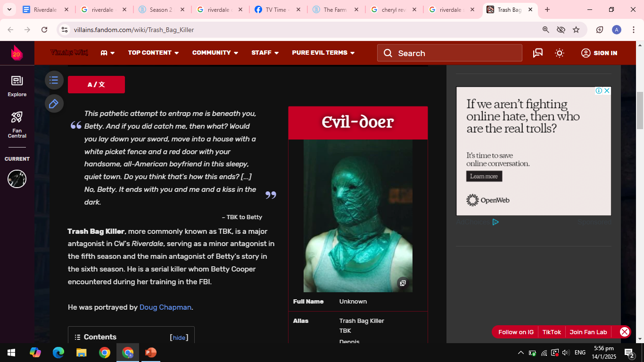644x362 pixels.
Task: Open the volume control in tray
Action: click(566, 353)
